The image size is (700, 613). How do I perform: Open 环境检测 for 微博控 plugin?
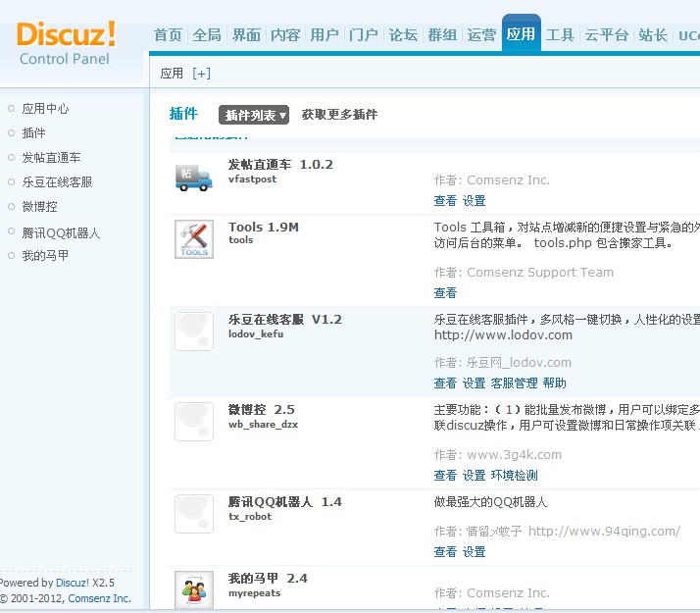(514, 476)
